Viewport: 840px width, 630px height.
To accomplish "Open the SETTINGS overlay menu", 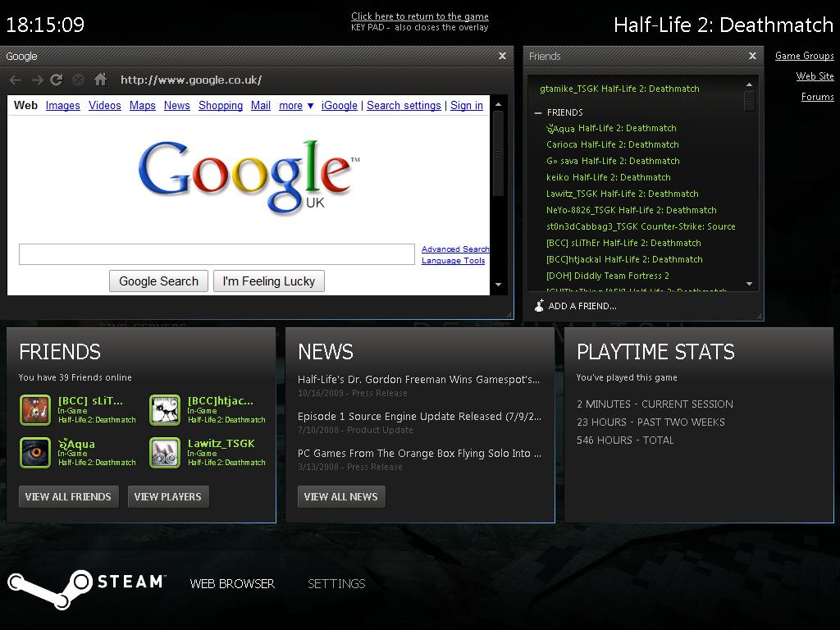I will pos(336,584).
